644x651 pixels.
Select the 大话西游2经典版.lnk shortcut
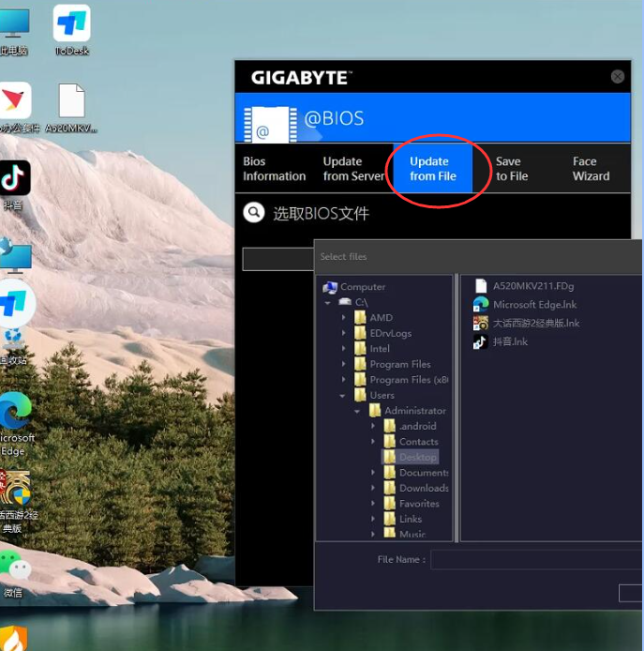[x=535, y=323]
